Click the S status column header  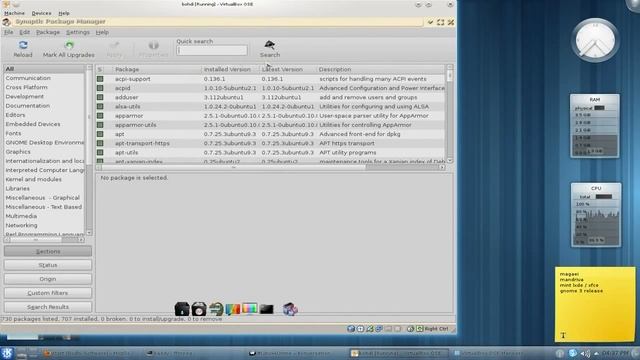click(100, 69)
